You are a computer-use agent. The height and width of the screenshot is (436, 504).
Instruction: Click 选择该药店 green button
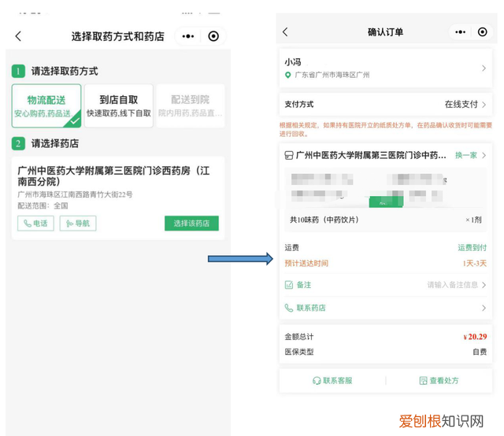coord(191,224)
